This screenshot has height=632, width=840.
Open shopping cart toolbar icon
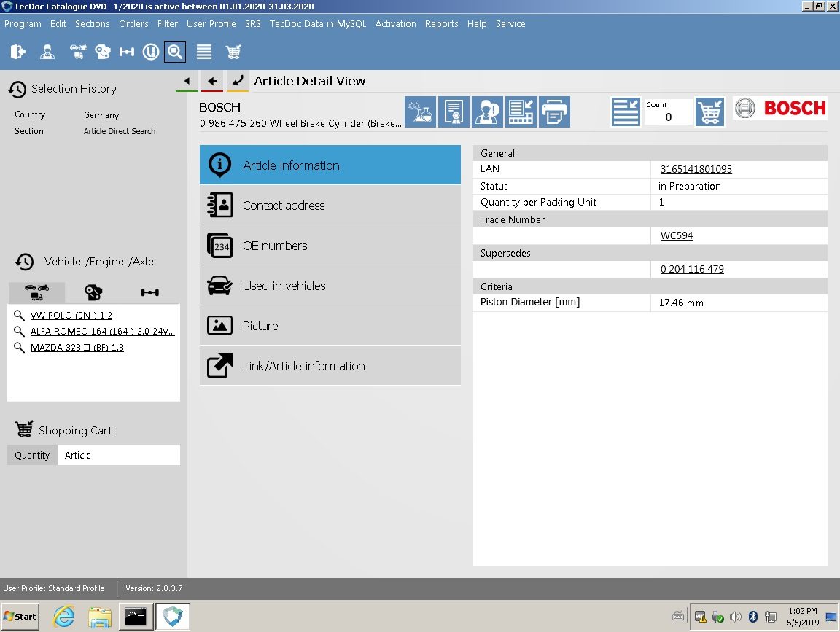click(233, 52)
